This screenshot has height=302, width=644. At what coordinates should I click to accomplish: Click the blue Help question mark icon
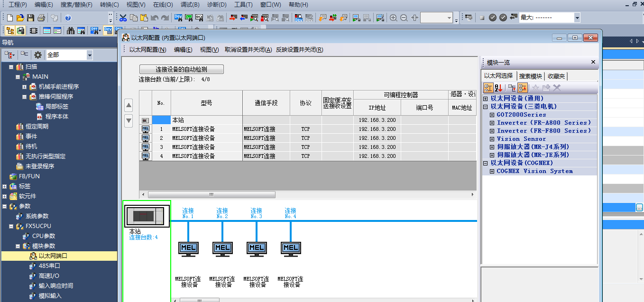(x=68, y=18)
